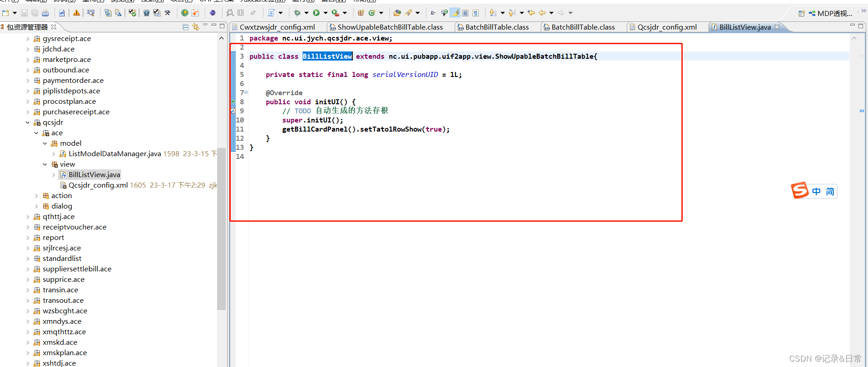Click the Debug bug toolbar icon
Screen dimensions: 868x367
(297, 13)
